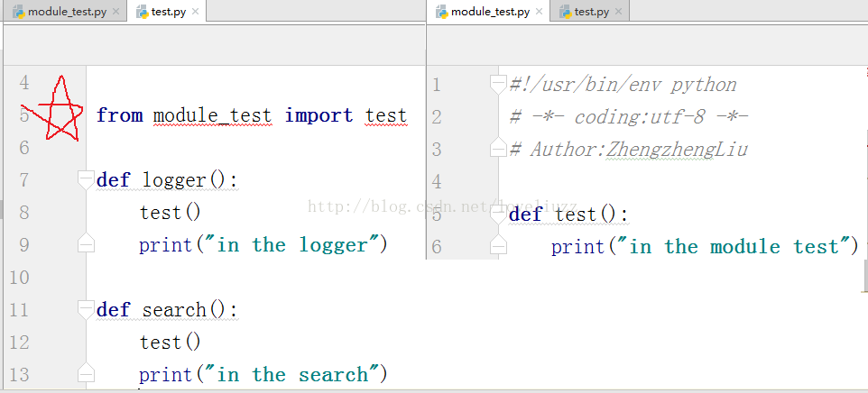Click fold end marker beside print("in the logger")
This screenshot has width=868, height=393.
[86, 244]
